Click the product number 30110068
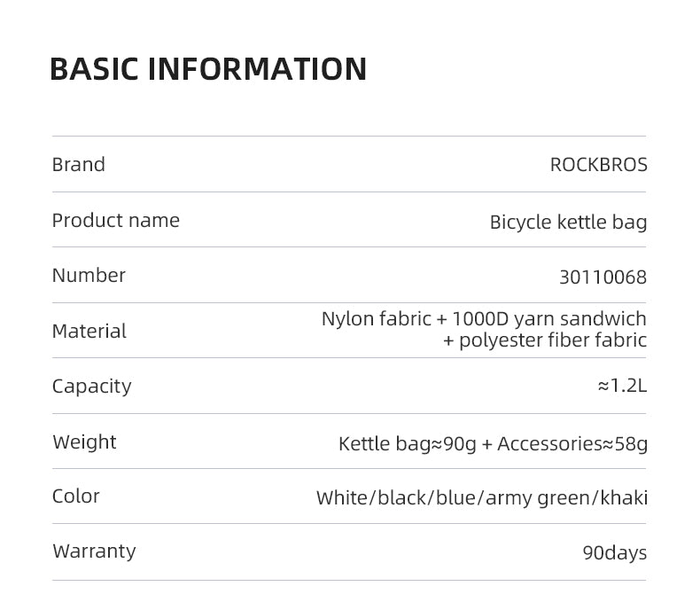Viewport: 700px width, 594px height. (603, 277)
